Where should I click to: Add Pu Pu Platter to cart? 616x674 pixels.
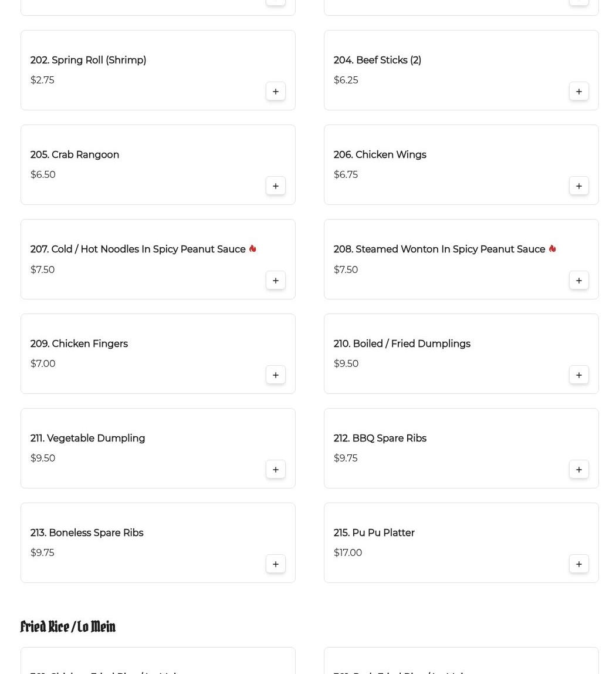pyautogui.click(x=578, y=564)
